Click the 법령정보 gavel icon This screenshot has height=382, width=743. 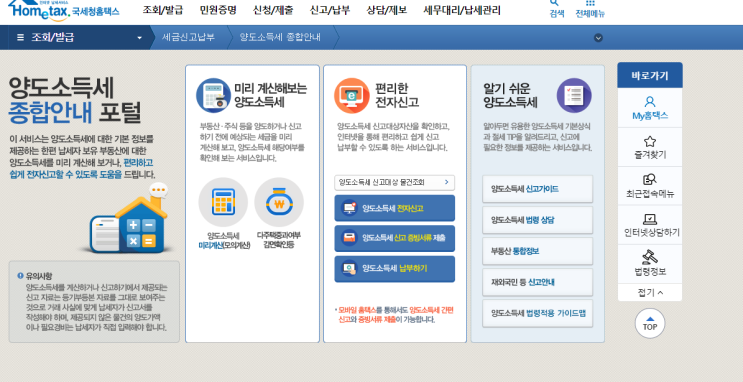[x=650, y=257]
